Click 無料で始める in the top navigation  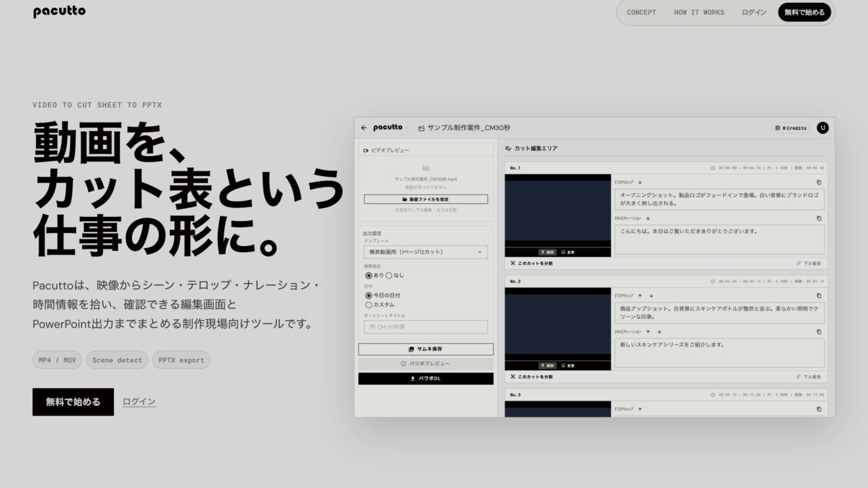pos(804,12)
